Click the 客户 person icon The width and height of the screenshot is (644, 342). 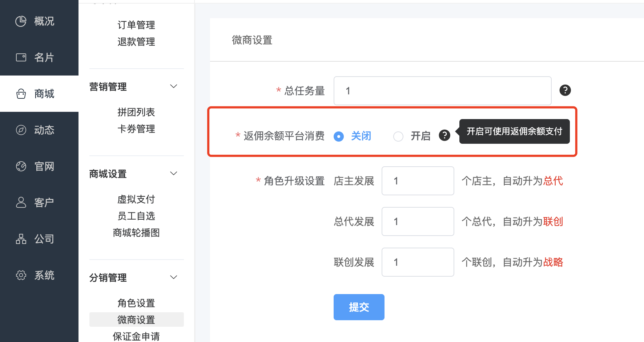point(21,203)
